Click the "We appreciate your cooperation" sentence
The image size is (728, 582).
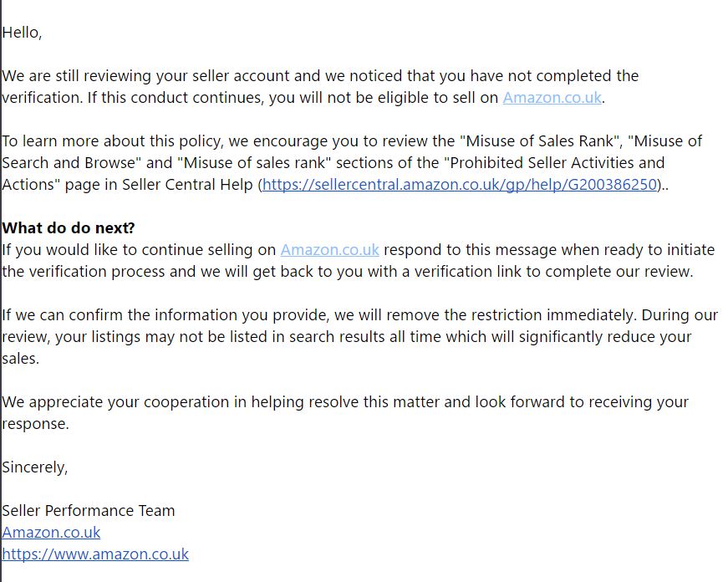(125, 402)
